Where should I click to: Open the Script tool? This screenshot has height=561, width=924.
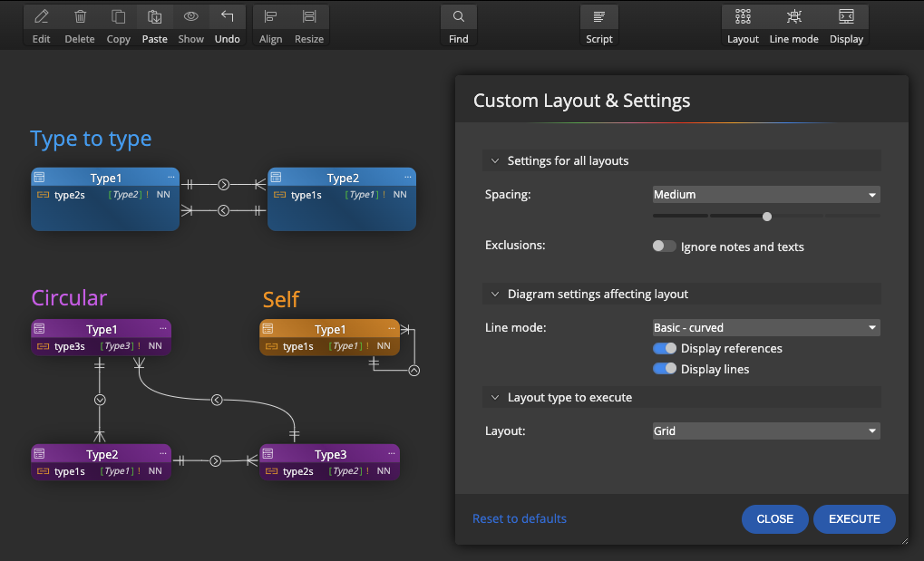point(599,17)
